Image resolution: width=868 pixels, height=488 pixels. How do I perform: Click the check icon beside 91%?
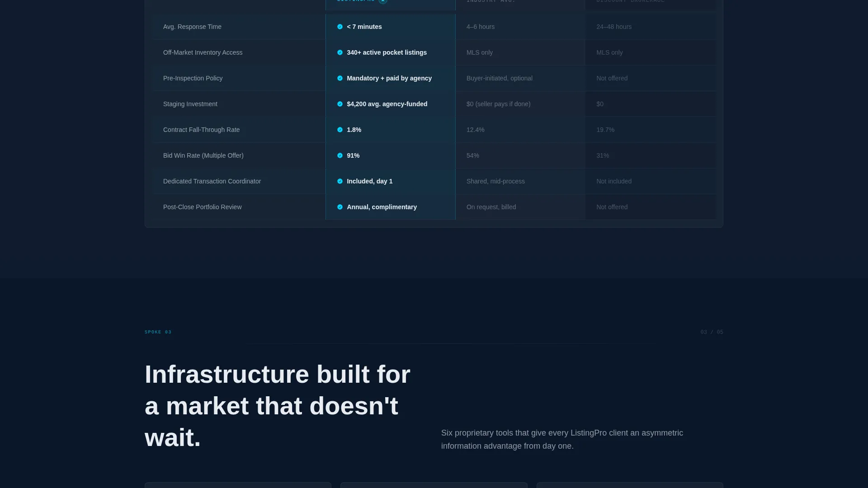pyautogui.click(x=340, y=155)
